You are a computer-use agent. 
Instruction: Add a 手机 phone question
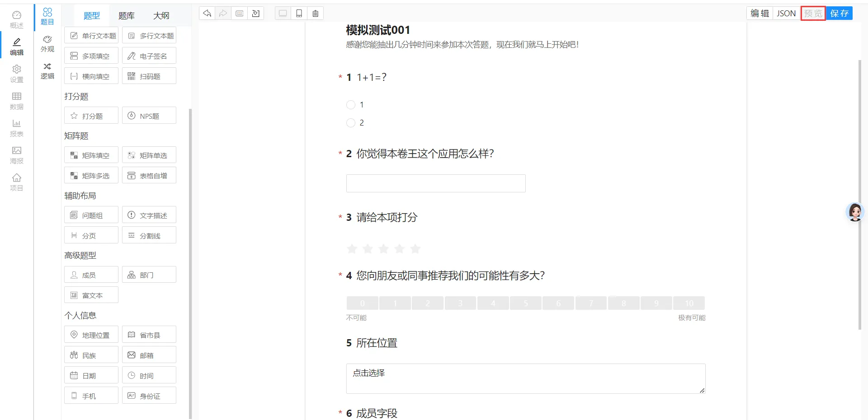click(91, 396)
